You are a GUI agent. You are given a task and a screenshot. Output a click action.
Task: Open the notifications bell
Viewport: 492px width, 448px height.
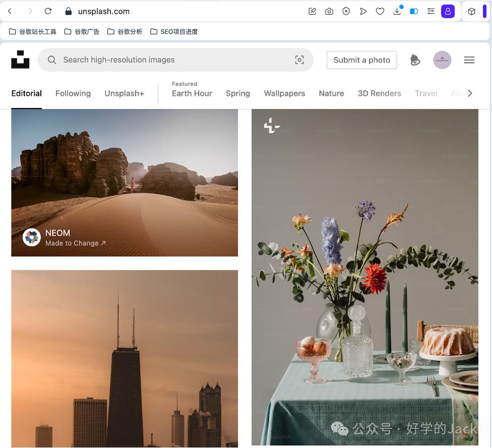(x=415, y=60)
